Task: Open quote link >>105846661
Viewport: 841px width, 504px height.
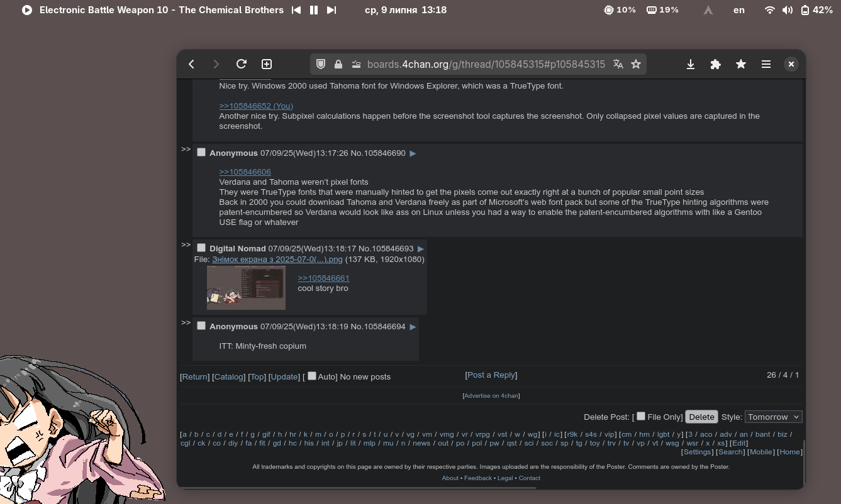Action: coord(323,278)
